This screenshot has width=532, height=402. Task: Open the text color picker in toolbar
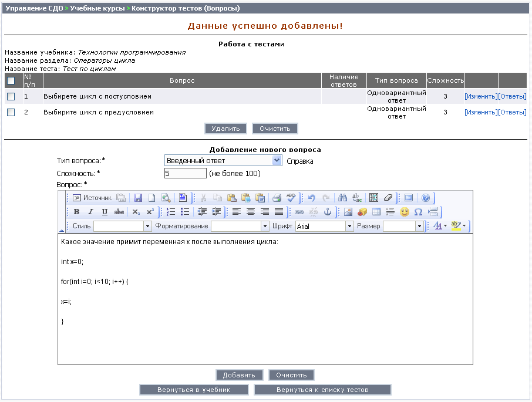440,226
